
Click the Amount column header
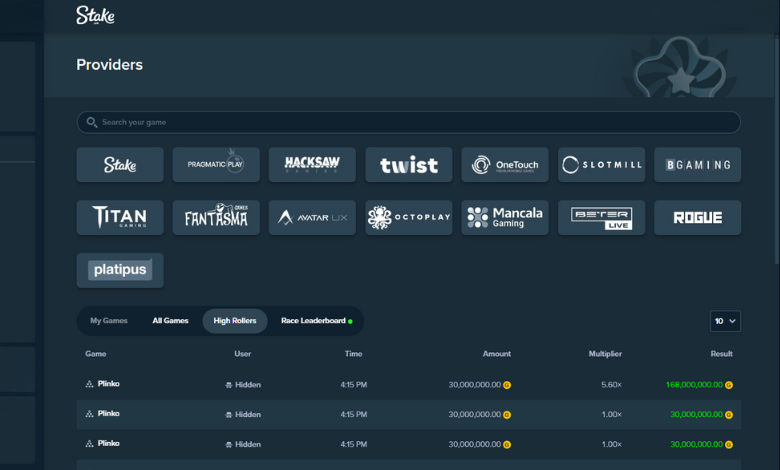pyautogui.click(x=496, y=354)
